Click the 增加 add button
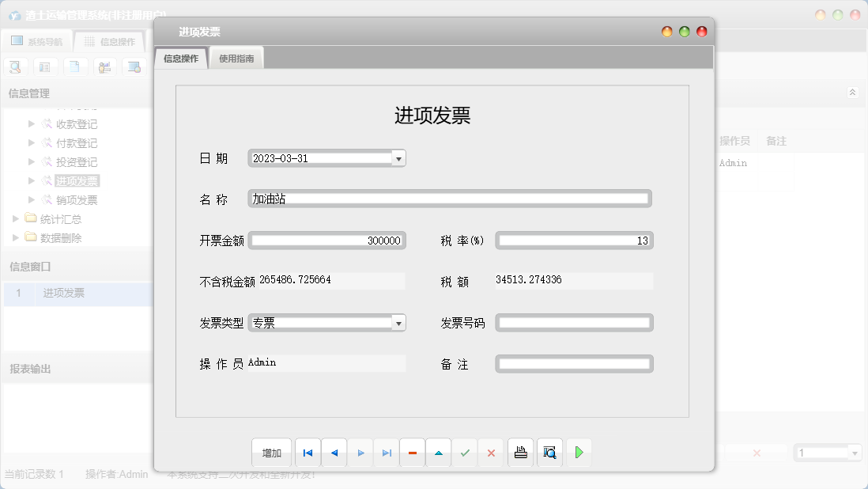Screen dimensions: 868x489 271,452
